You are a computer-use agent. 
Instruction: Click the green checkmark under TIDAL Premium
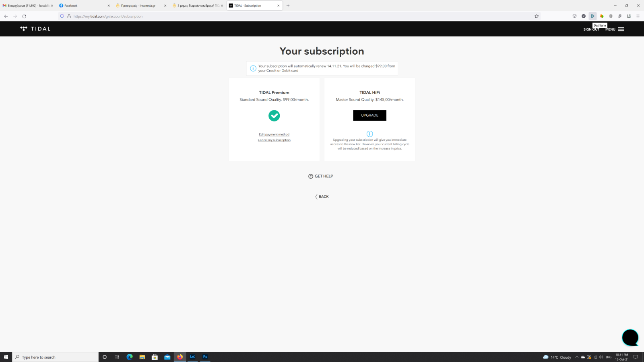(274, 116)
